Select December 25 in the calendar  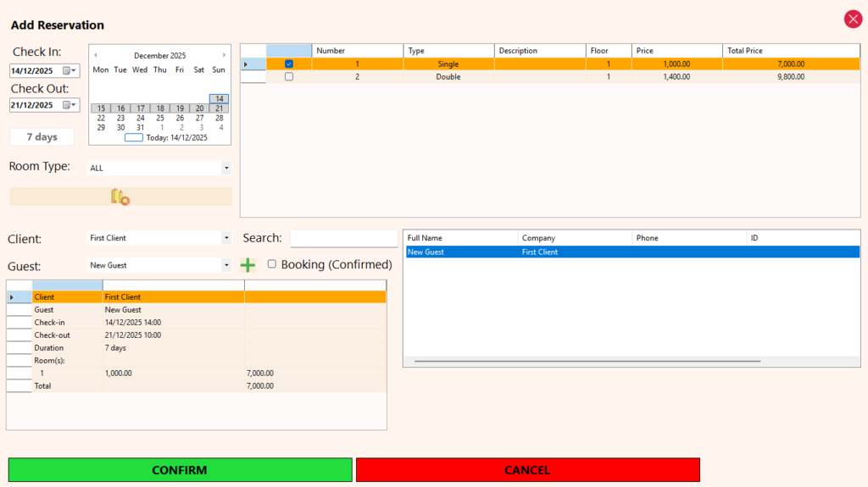point(160,118)
